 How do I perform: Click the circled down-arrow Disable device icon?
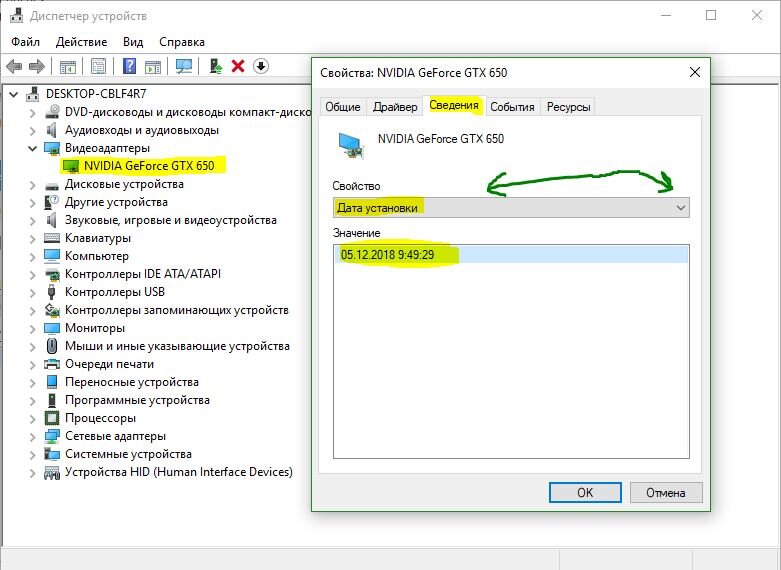pos(261,66)
